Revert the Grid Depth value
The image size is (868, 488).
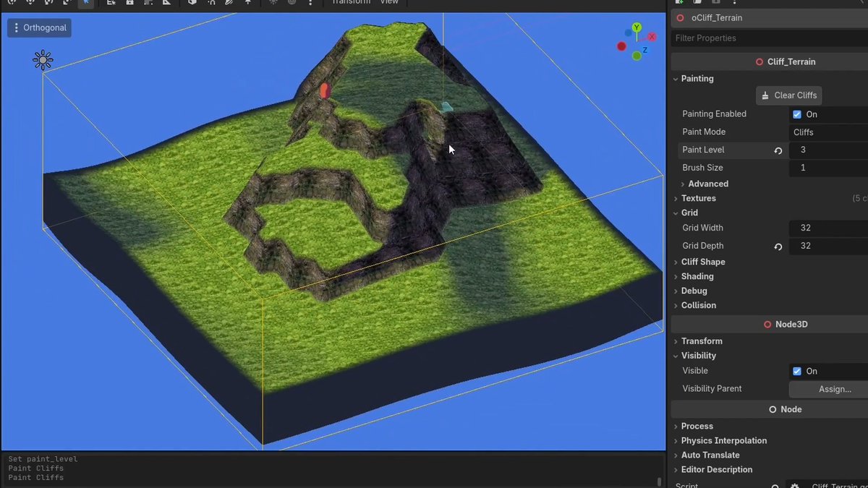tap(778, 247)
